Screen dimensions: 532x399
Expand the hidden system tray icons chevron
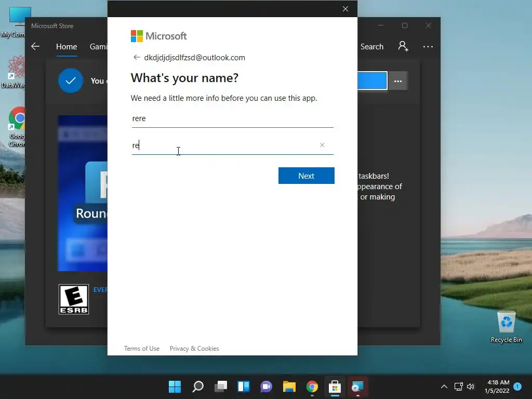tap(444, 387)
